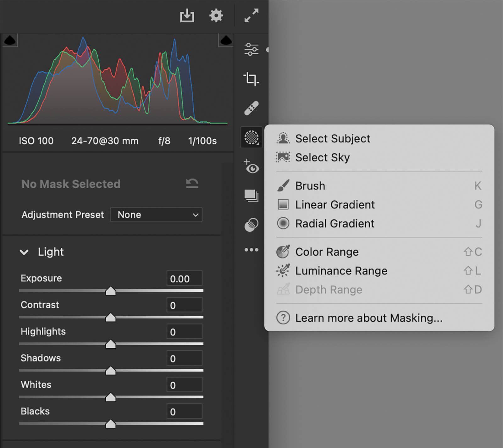The height and width of the screenshot is (448, 503).
Task: Select the Red Eye removal tool
Action: click(x=251, y=167)
